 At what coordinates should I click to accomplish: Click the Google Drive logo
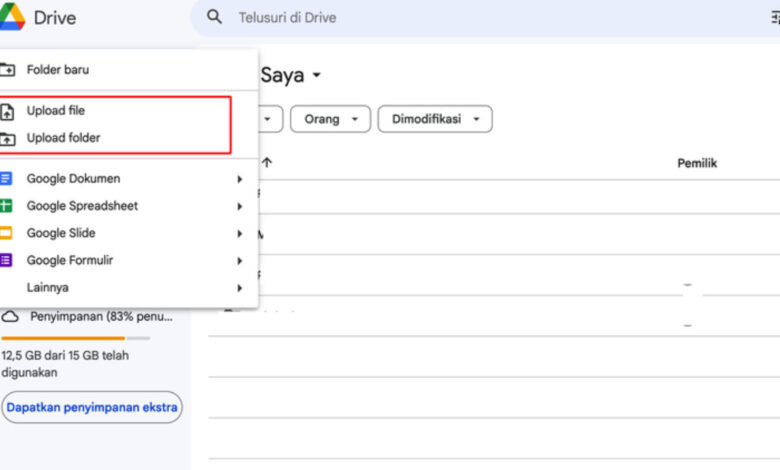click(x=12, y=17)
